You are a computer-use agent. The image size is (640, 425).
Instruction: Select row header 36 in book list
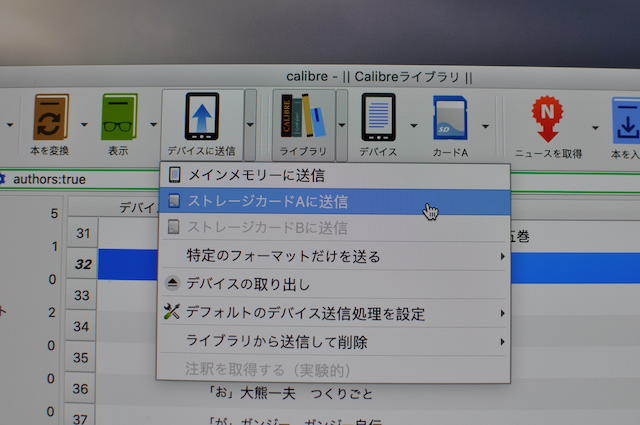point(80,388)
